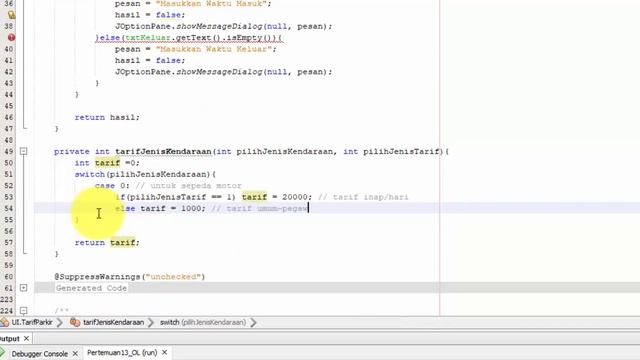
Task: Close the Debugger Console tab
Action: pos(75,353)
